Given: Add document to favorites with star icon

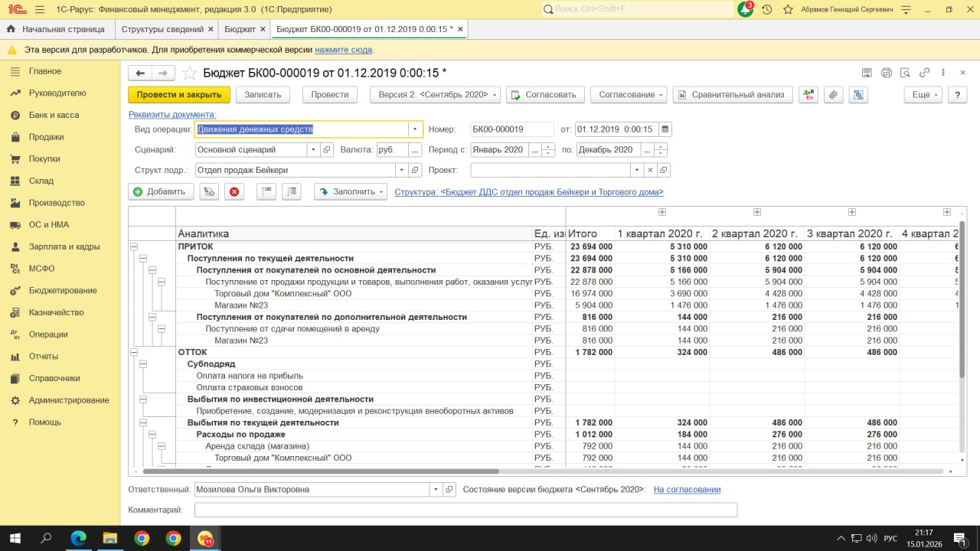Looking at the screenshot, I should 189,73.
